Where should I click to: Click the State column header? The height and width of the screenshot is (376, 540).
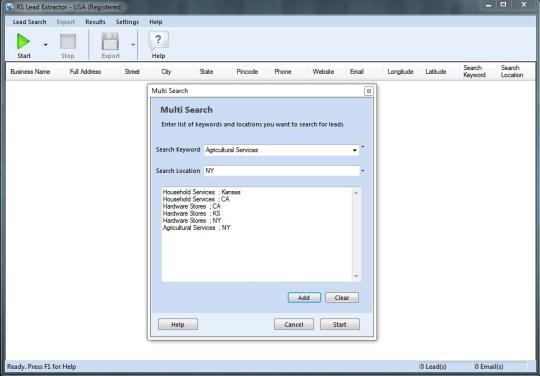pos(206,72)
